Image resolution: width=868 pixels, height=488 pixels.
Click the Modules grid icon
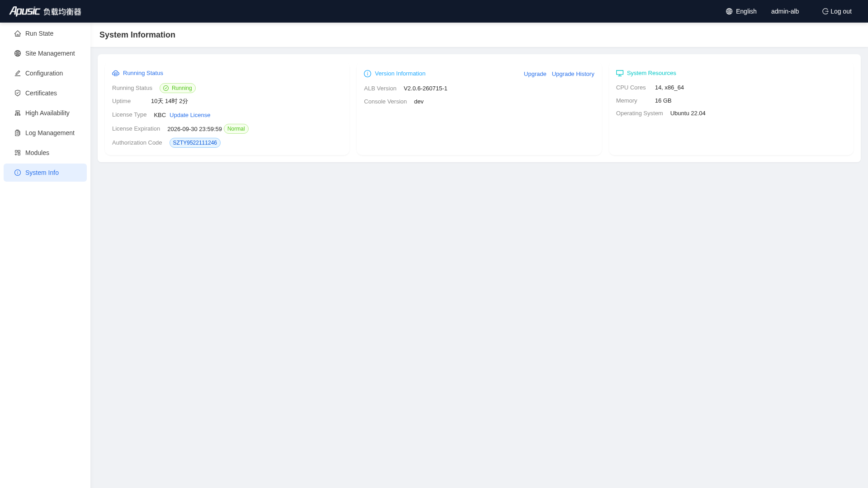click(18, 153)
